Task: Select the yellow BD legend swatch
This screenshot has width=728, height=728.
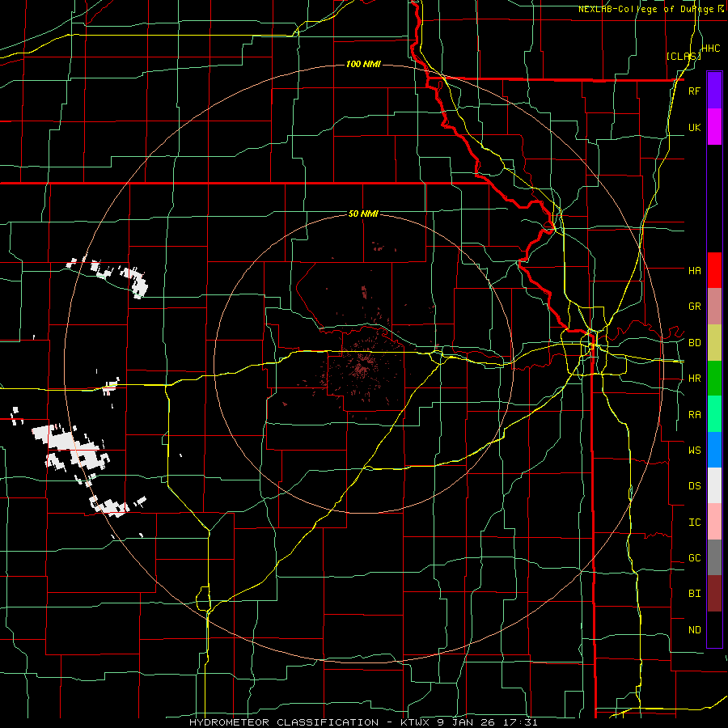Action: click(x=714, y=343)
